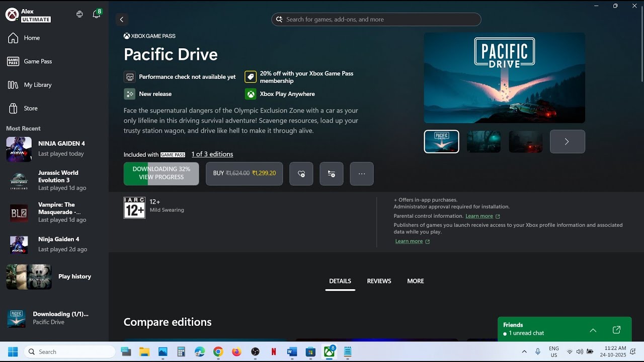Show hidden icons in the system tray
644x362 pixels.
(524, 352)
